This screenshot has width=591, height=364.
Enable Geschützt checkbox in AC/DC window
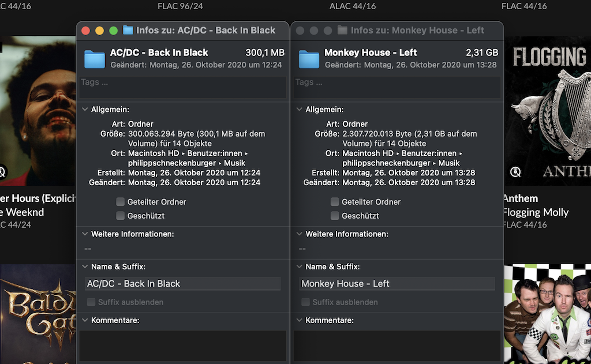click(x=120, y=216)
